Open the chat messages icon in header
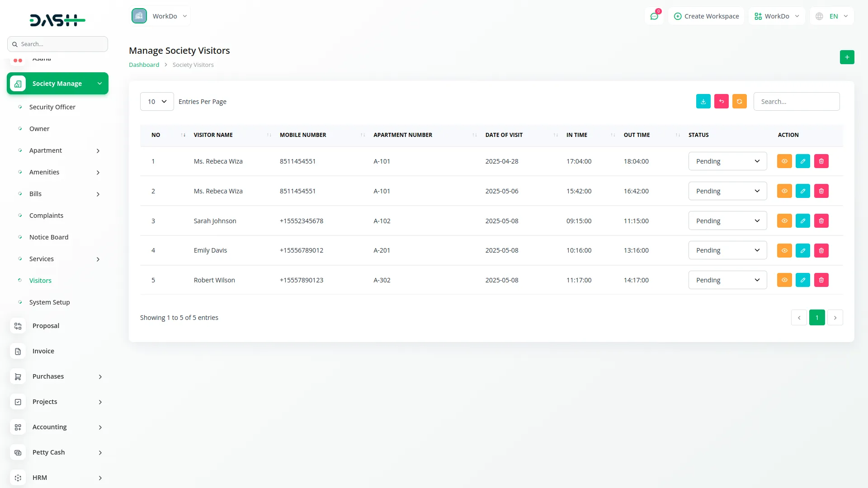 pyautogui.click(x=654, y=16)
